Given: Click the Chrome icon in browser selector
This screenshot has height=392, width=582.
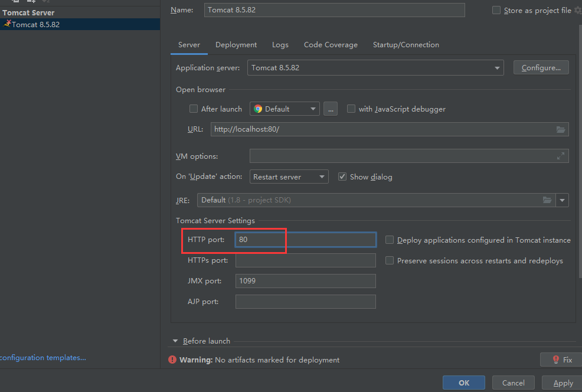Looking at the screenshot, I should pos(257,109).
